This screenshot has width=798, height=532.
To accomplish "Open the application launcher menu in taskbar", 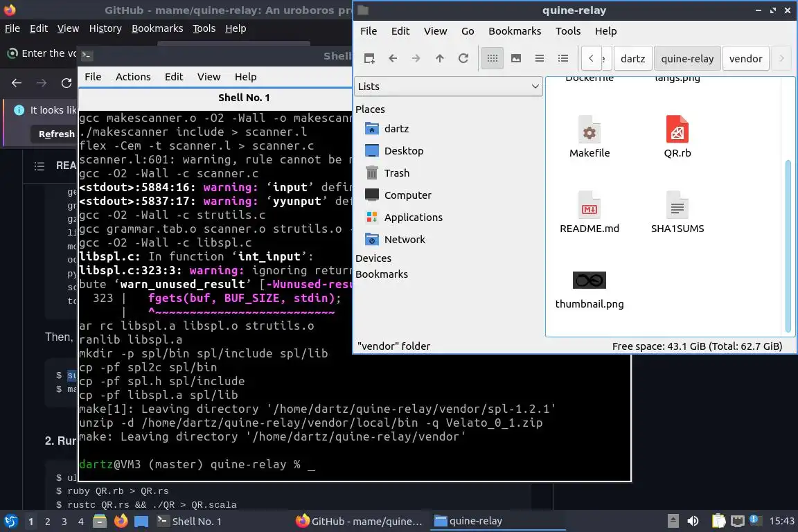I will [10, 521].
